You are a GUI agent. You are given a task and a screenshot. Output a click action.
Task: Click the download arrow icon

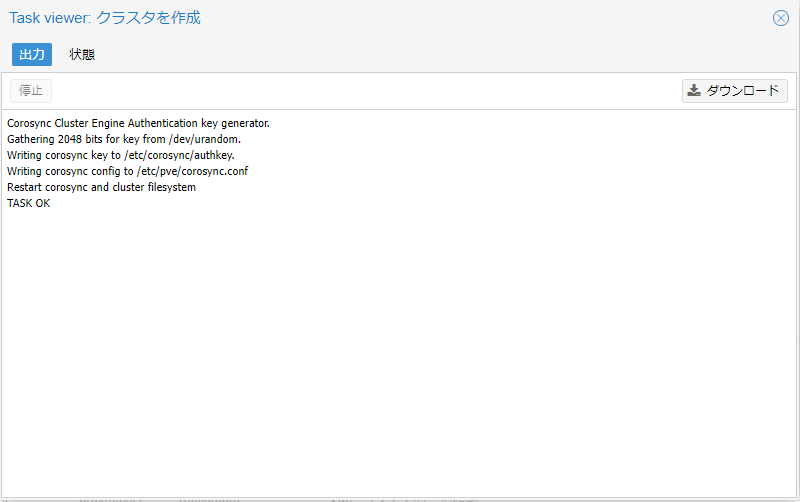click(x=694, y=91)
